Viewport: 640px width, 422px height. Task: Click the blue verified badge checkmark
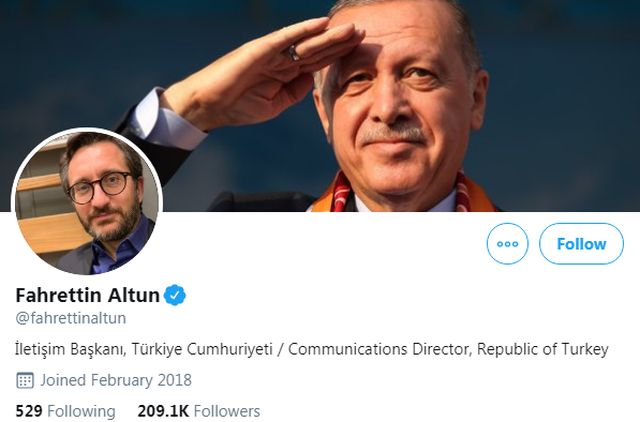[x=175, y=295]
